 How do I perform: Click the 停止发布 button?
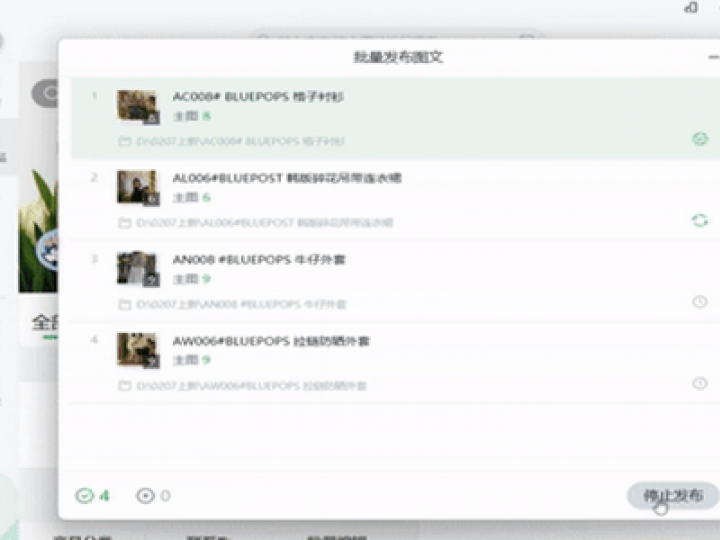(672, 495)
